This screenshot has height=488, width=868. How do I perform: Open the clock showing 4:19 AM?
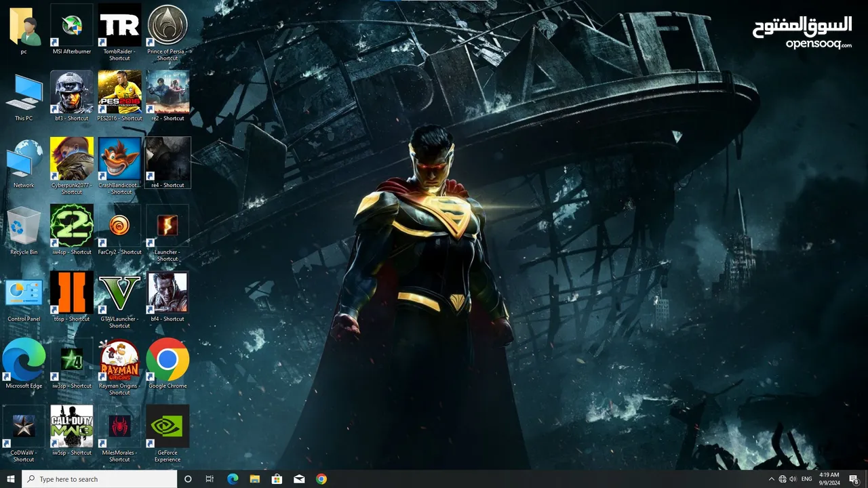coord(829,479)
